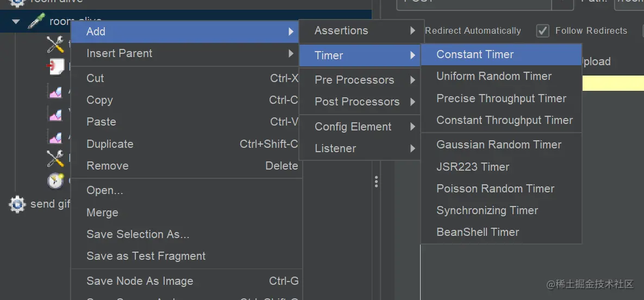Click the room alive sampler pipette icon

tap(36, 22)
